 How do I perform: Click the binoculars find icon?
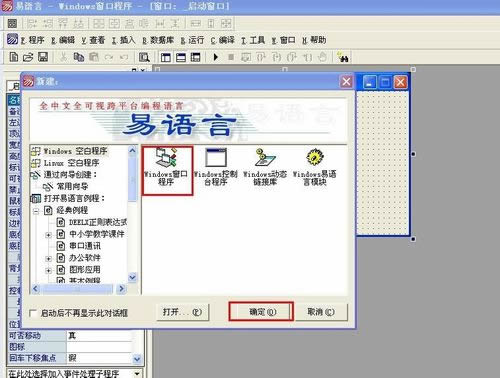342,57
